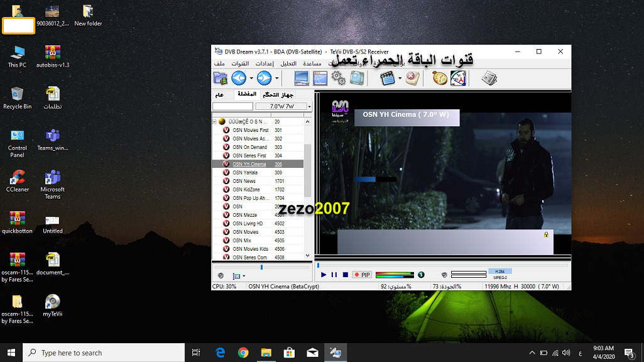Open the channel list folder icon in toolbar

(220, 78)
